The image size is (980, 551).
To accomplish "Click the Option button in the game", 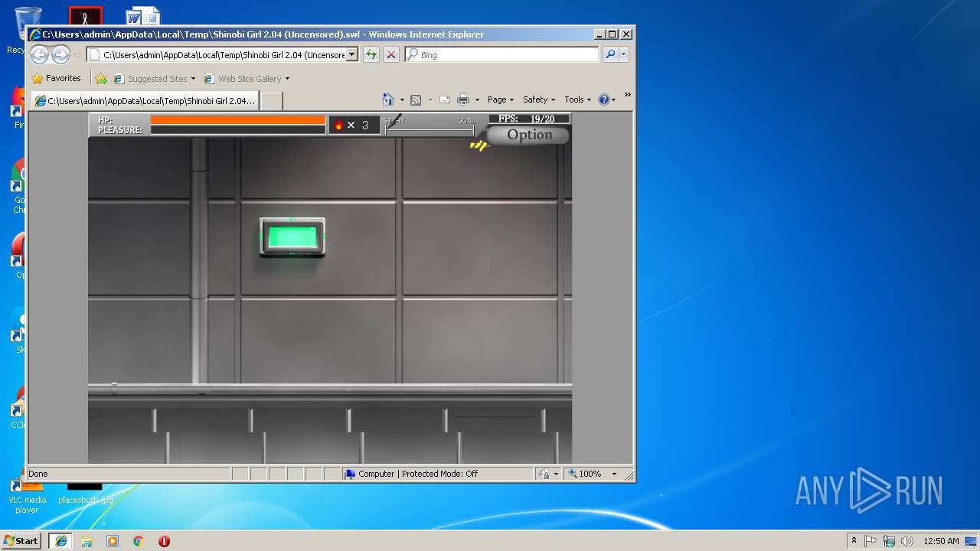I will click(529, 135).
